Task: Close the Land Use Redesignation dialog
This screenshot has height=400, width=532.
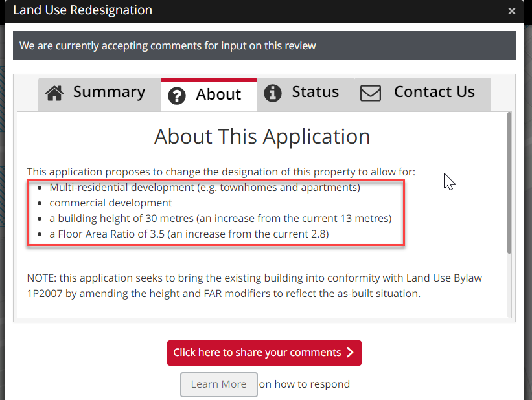Action: [x=511, y=11]
